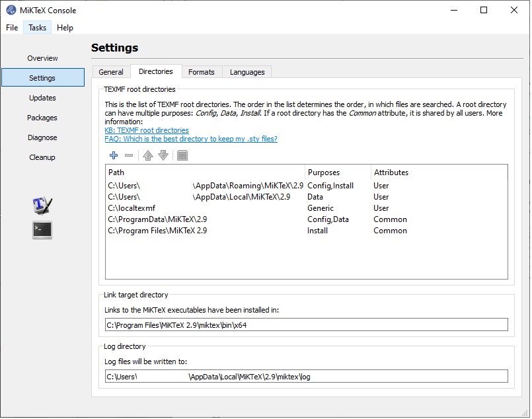Select the C:\ProgramData\MiKTeX\2.9 row
Screen dimensions: 532x419
pos(307,219)
